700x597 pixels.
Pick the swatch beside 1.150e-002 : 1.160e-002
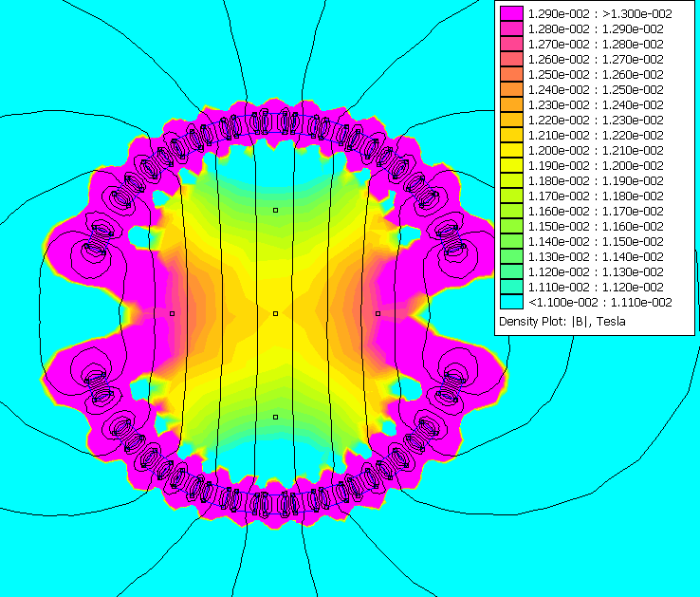tap(511, 226)
